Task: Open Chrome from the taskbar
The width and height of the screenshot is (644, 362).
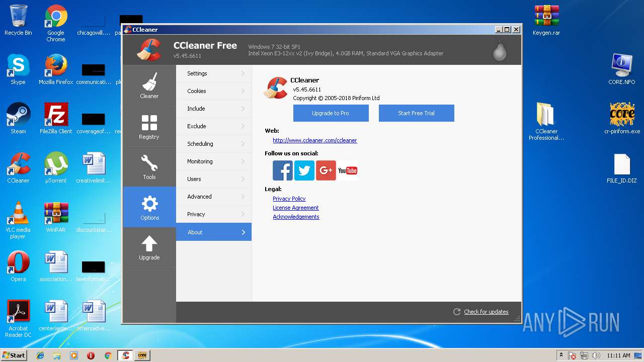Action: click(108, 355)
